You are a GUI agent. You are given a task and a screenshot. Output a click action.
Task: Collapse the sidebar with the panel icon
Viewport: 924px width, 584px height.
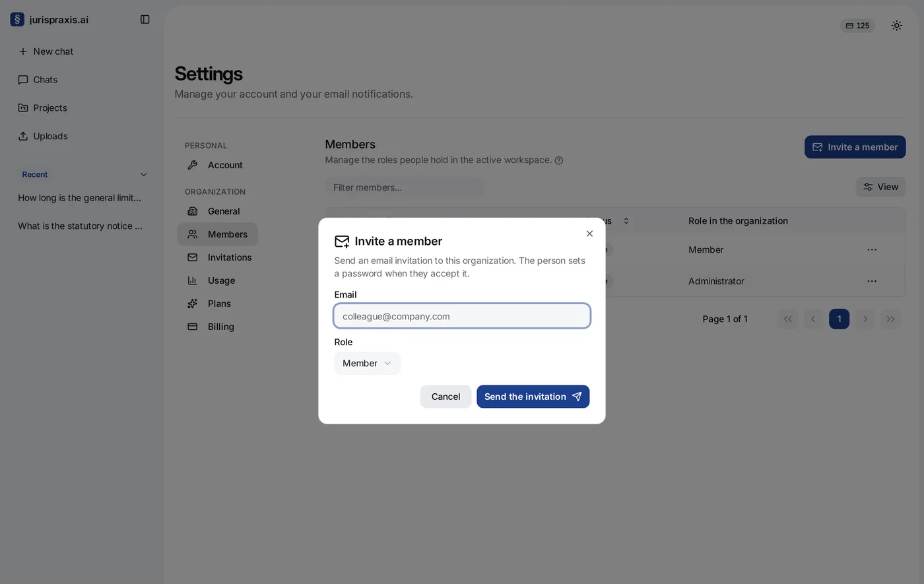(x=145, y=19)
